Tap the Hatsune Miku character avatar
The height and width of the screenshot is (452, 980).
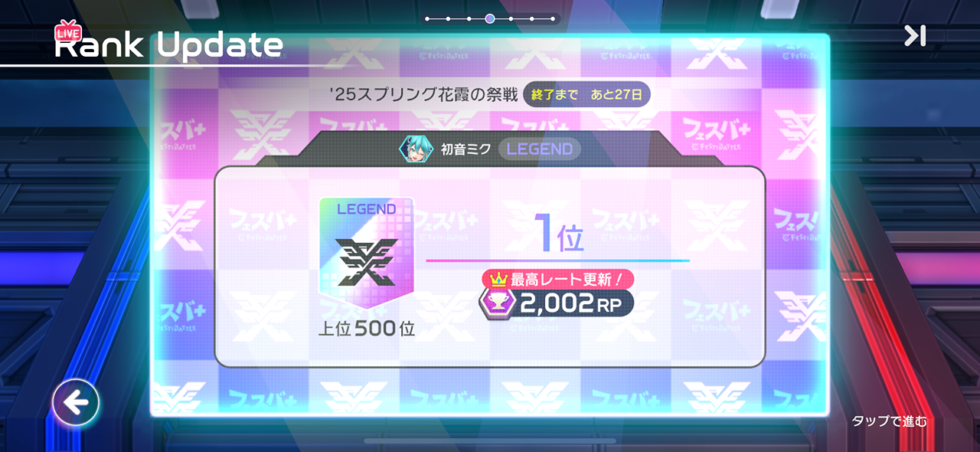click(x=416, y=149)
